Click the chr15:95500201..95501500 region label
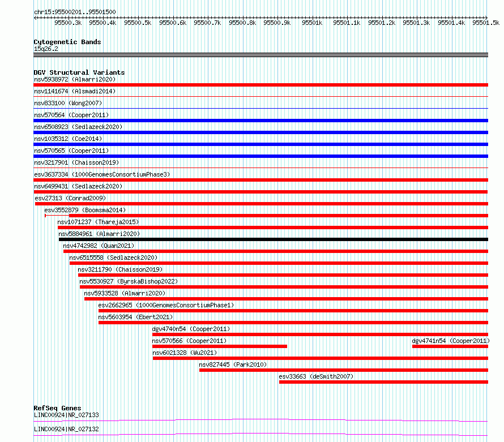504x442 pixels. (75, 12)
